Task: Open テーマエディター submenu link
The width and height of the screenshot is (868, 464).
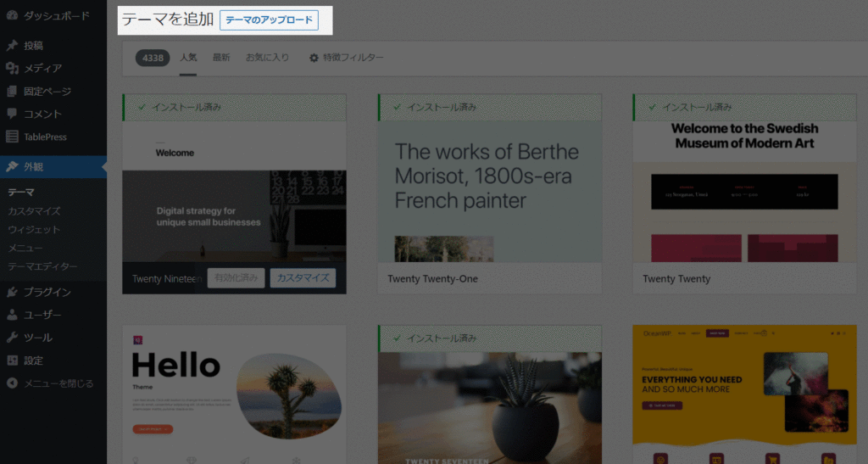Action: [42, 266]
